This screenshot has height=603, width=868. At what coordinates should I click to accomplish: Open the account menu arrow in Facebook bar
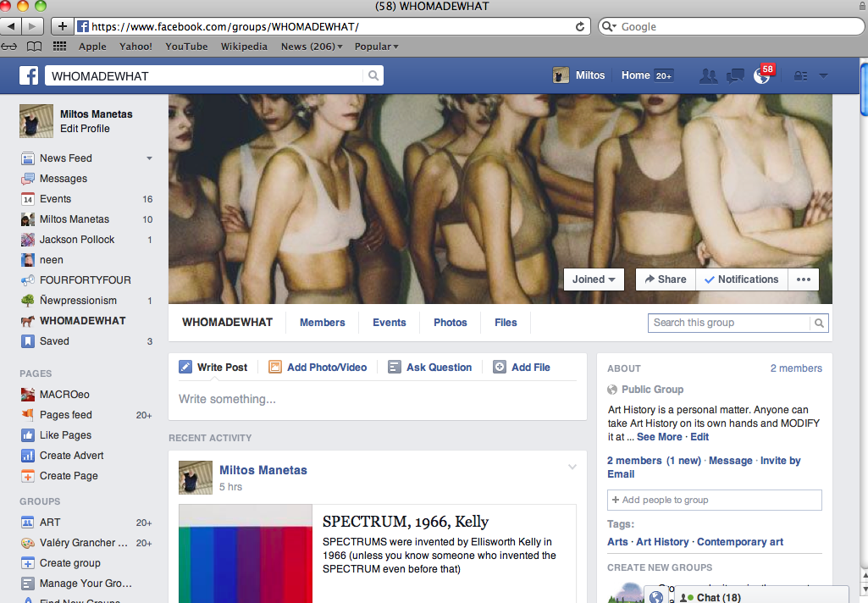click(x=823, y=76)
